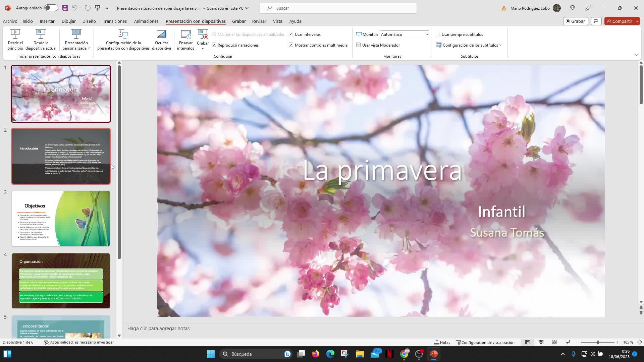This screenshot has width=644, height=362.
Task: Open PowerPoint from the Windows taskbar
Action: click(433, 354)
